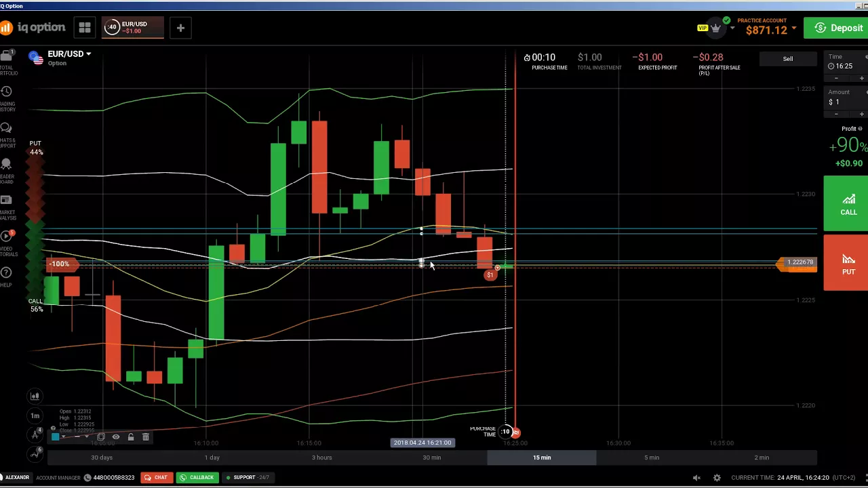
Task: Click the IQ Option logo
Action: [x=33, y=28]
